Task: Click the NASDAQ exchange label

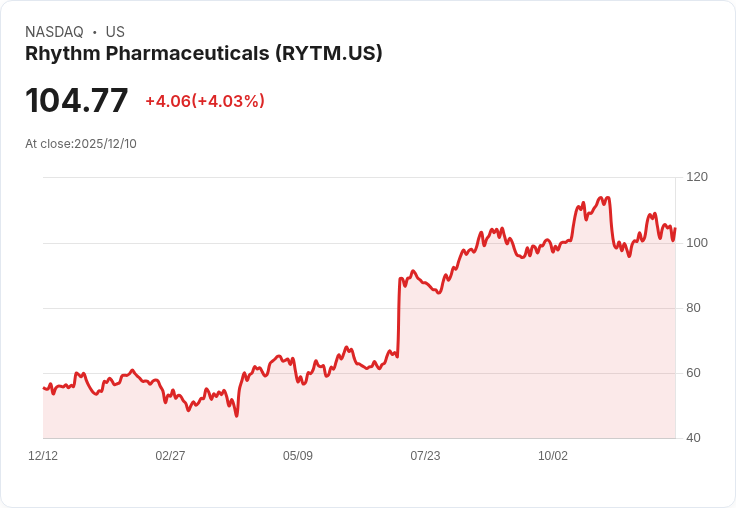Action: (x=54, y=32)
